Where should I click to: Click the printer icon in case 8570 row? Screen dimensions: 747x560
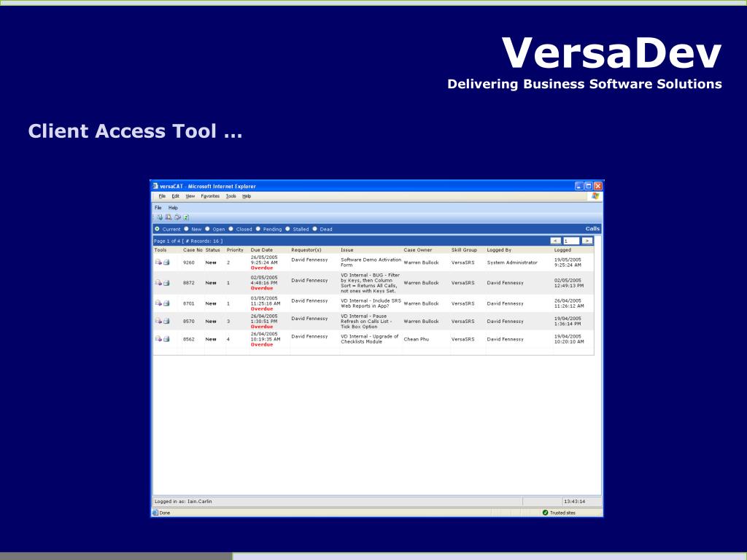(x=166, y=322)
